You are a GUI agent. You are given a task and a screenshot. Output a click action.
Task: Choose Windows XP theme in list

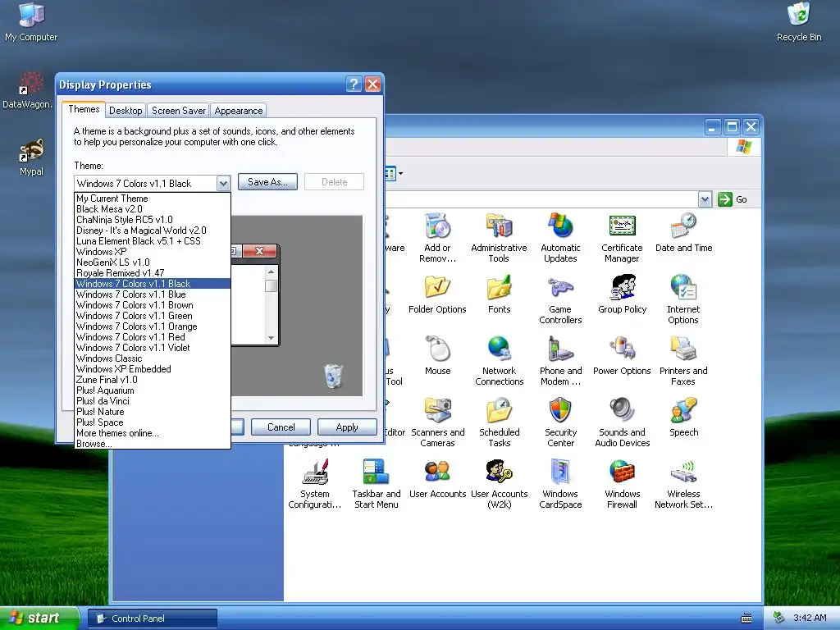(x=153, y=252)
